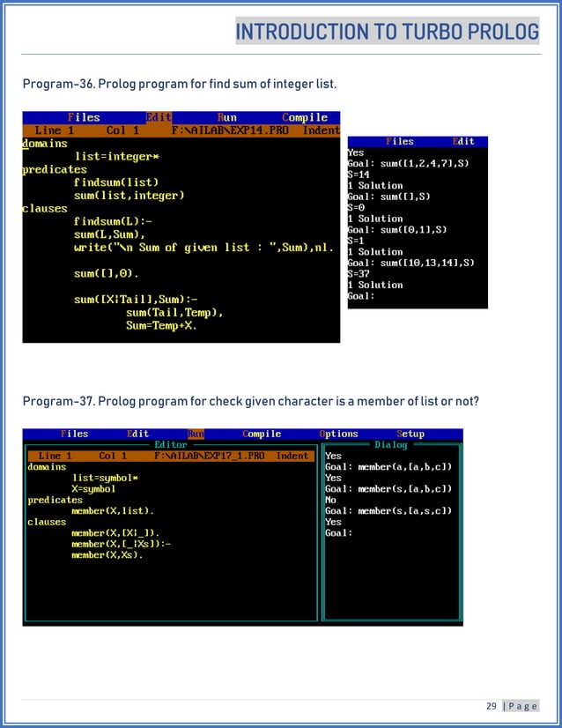Viewport: 562px width, 728px height.
Task: Click the sum(Tail,Temp), code line
Action: (x=174, y=313)
